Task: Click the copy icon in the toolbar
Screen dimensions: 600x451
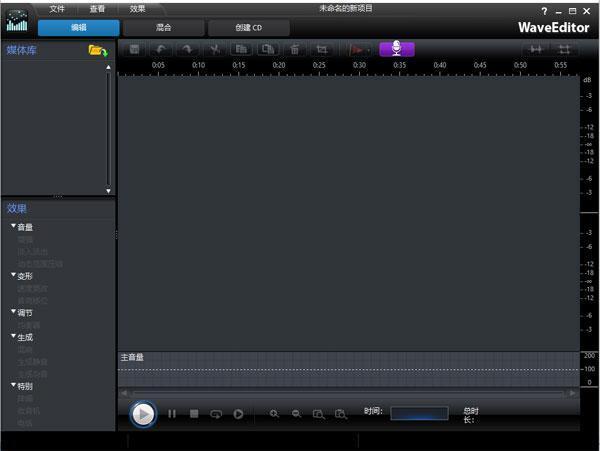Action: 241,49
